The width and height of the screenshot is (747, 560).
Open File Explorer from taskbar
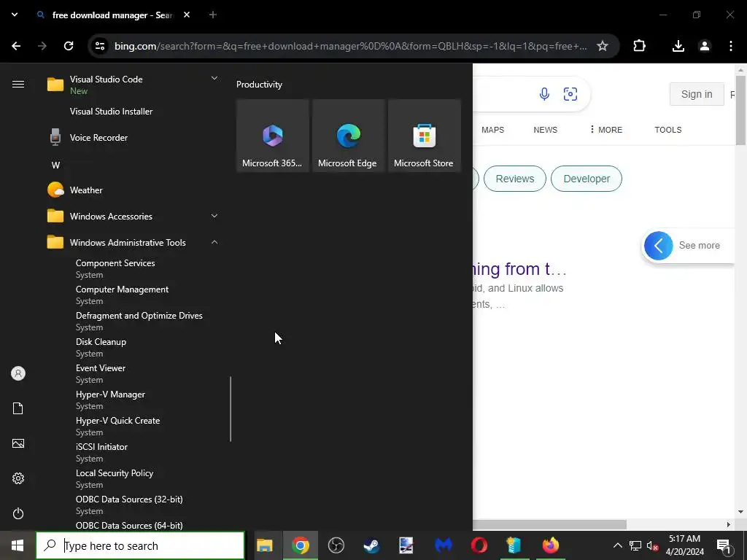click(x=264, y=545)
